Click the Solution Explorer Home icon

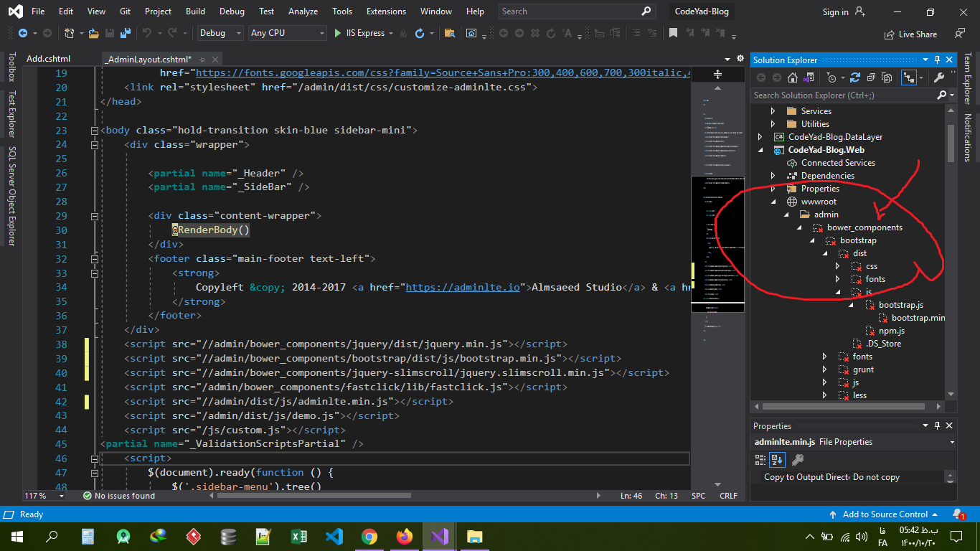point(793,77)
